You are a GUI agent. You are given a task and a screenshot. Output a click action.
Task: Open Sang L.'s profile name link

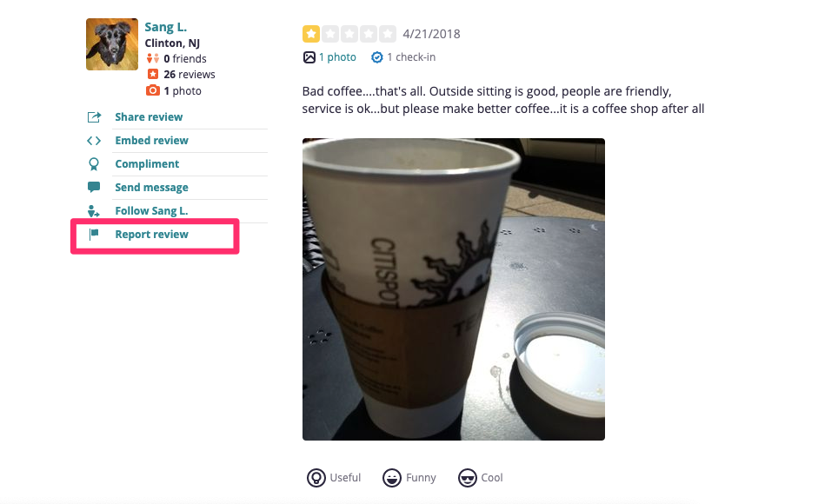click(166, 27)
